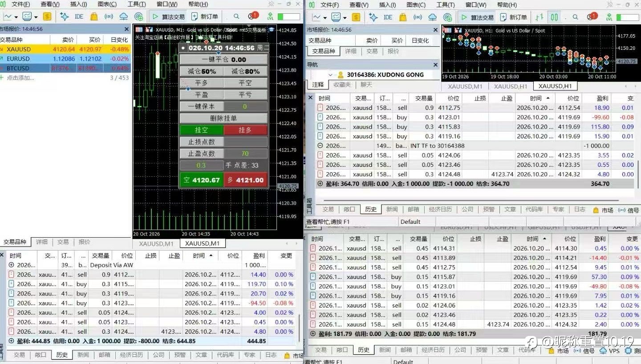This screenshot has height=364, width=641.
Task: Switch top-right chart to candlestick mode
Action: pos(554,17)
